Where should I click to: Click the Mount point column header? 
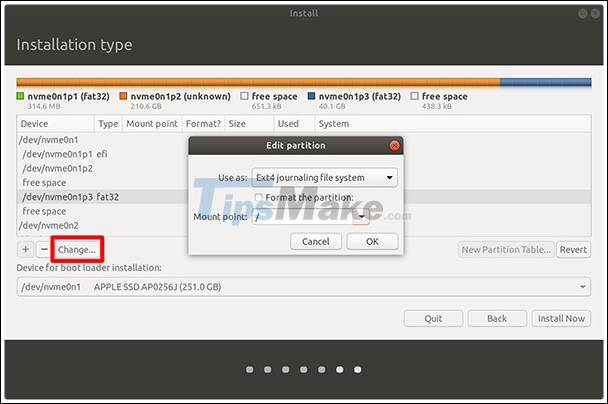152,124
